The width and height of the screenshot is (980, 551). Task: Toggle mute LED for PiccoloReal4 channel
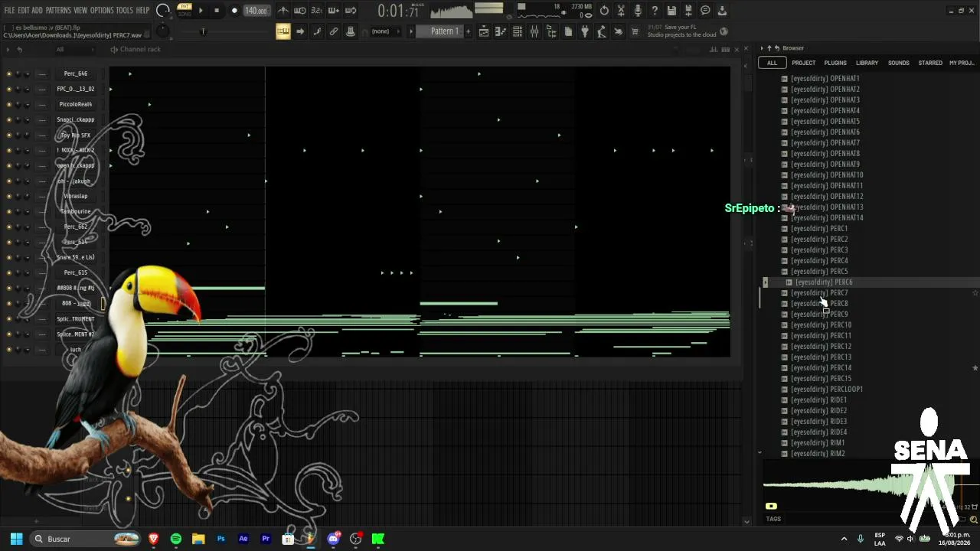tap(9, 105)
